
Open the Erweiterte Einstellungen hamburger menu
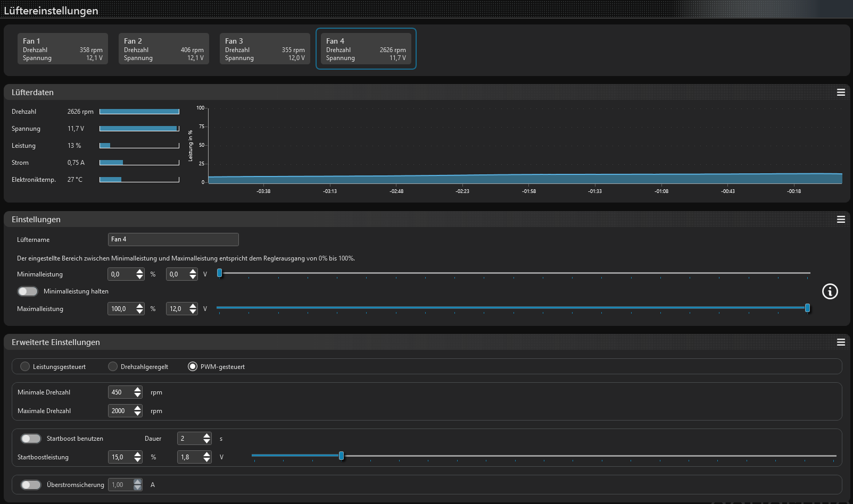(841, 342)
